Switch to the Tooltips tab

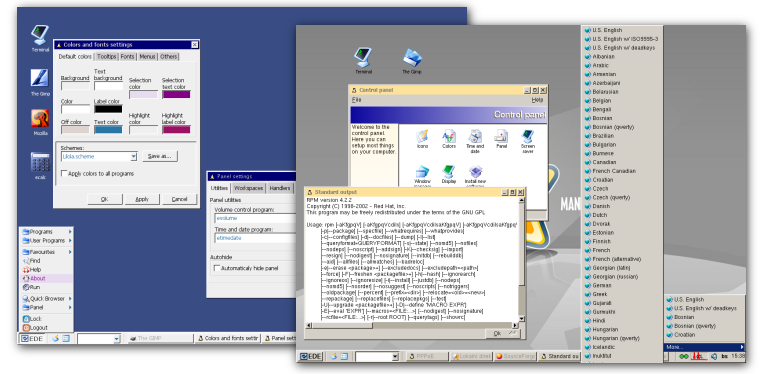click(106, 57)
